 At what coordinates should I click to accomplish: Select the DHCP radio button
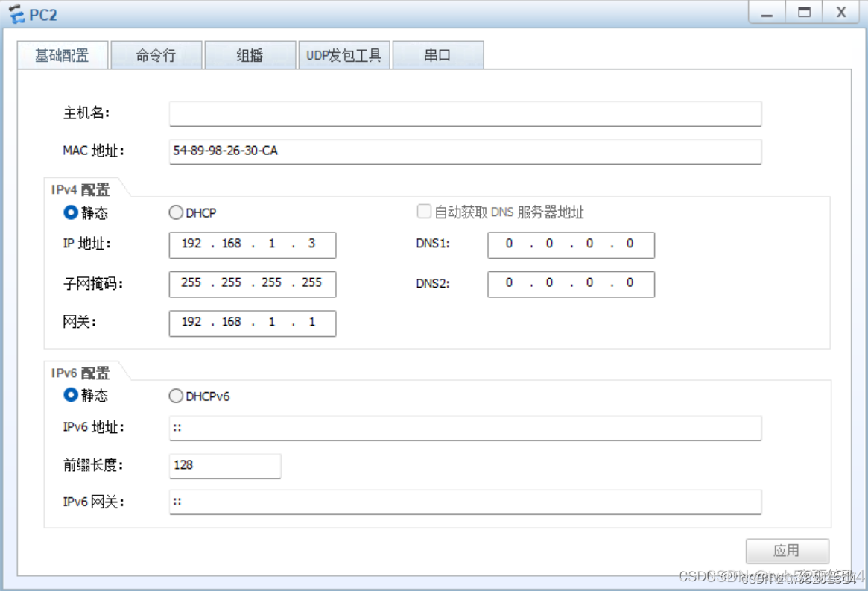(176, 212)
